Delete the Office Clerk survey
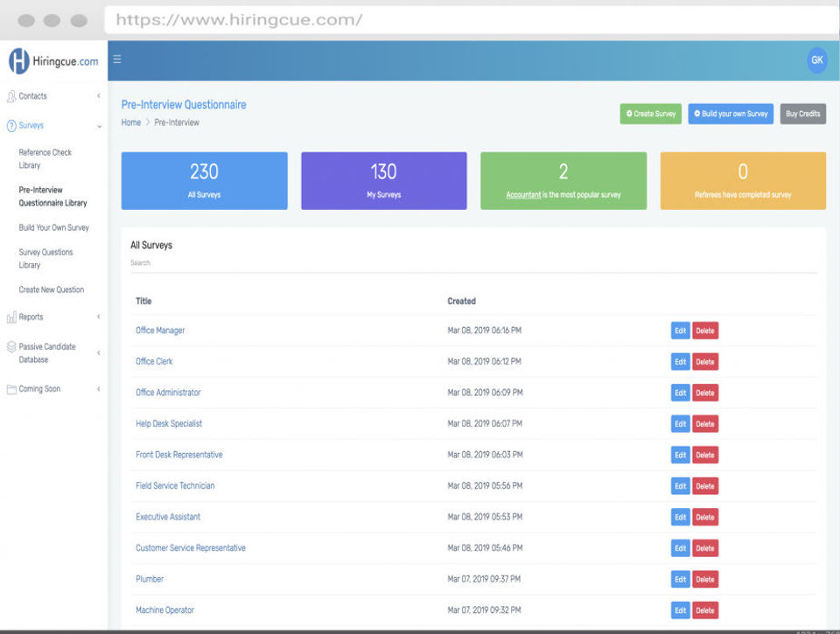The image size is (840, 634). tap(705, 361)
